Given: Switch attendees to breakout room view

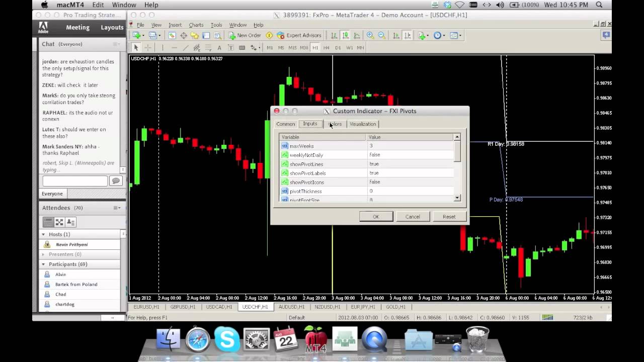Looking at the screenshot, I should (59, 222).
